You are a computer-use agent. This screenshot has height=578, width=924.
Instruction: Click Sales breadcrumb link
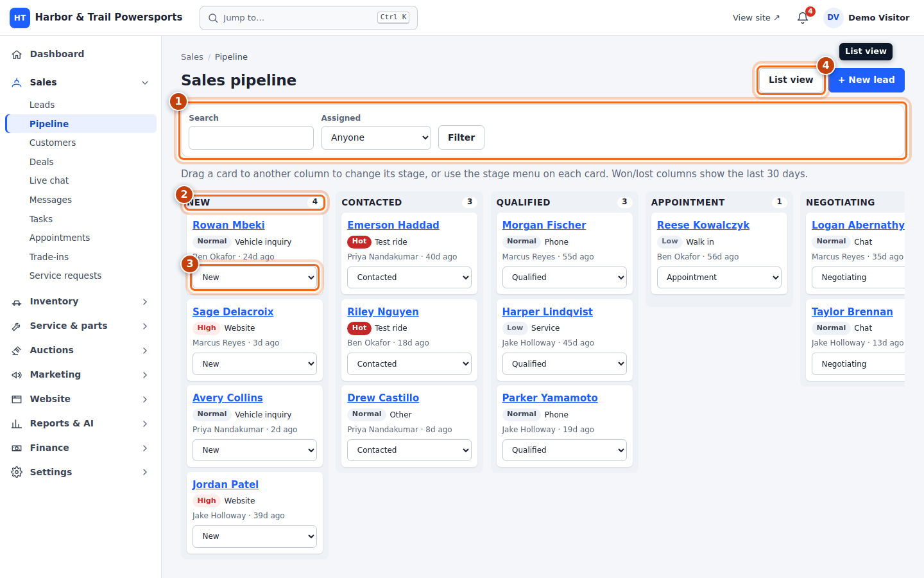point(192,57)
